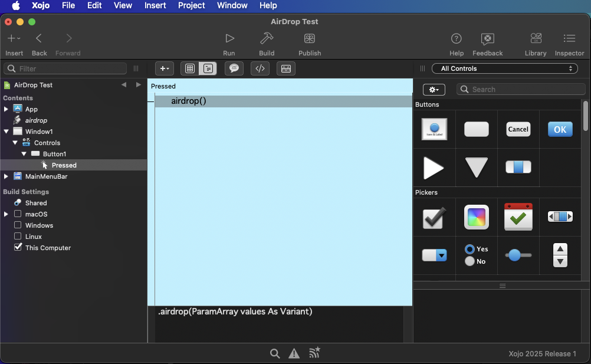Open the Inspector panel
This screenshot has width=591, height=364.
click(x=569, y=39)
